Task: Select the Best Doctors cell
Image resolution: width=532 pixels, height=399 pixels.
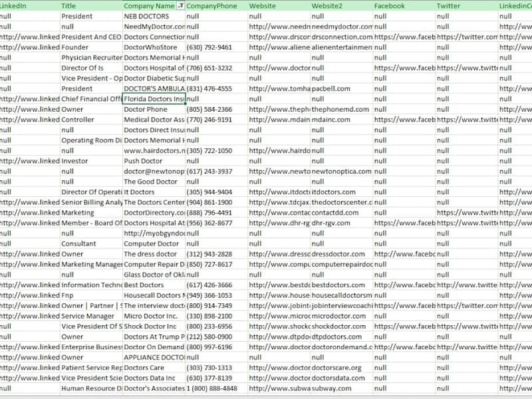Action: [x=154, y=285]
